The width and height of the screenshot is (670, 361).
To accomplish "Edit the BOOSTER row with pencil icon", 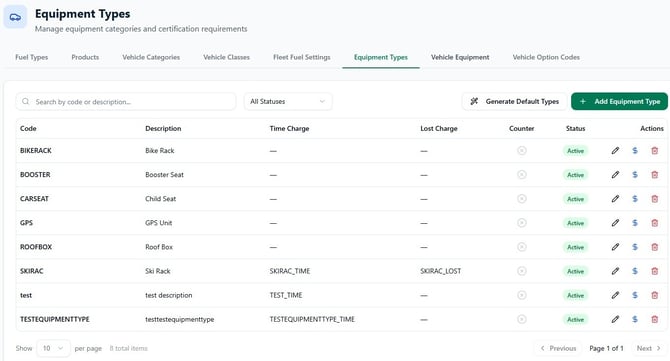I will [615, 174].
